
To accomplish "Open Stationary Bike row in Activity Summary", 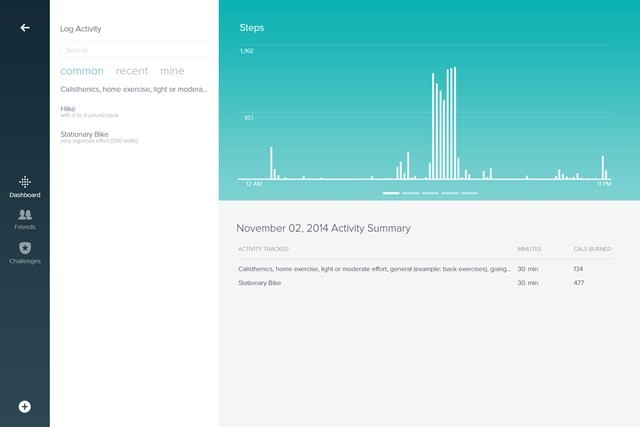I will [x=260, y=283].
